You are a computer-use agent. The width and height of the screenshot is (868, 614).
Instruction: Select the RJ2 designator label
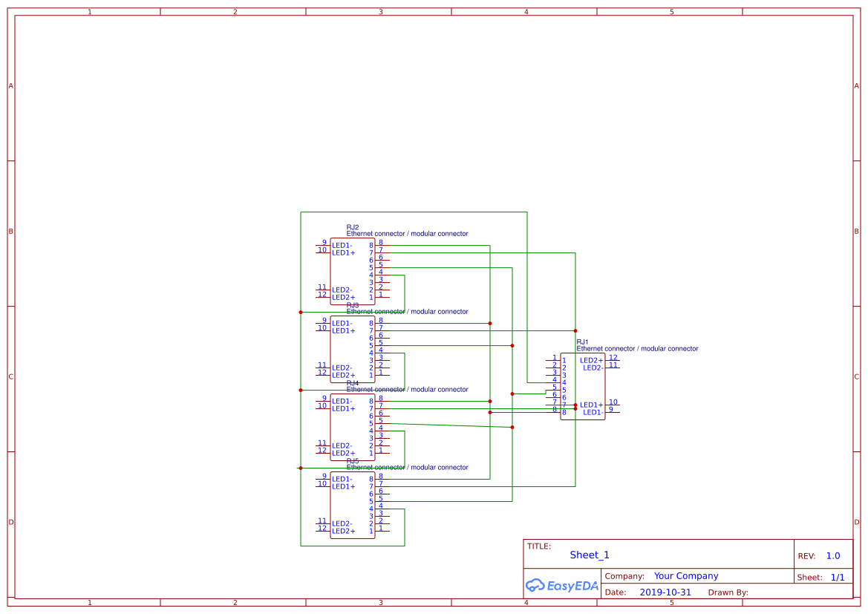click(x=353, y=227)
